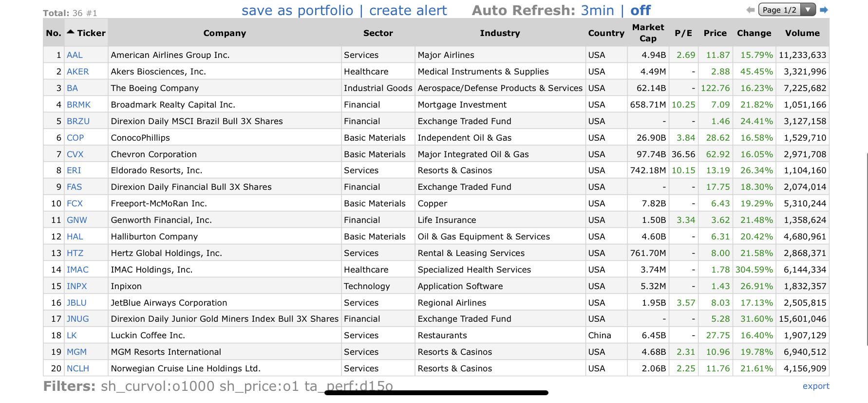Click the 304.59% change value
The width and height of the screenshot is (868, 403).
click(754, 270)
